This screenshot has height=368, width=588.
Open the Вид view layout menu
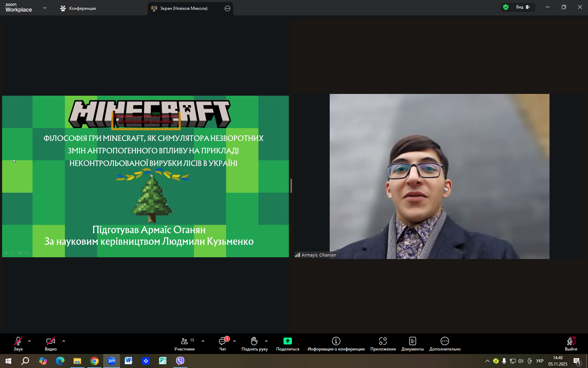click(523, 7)
